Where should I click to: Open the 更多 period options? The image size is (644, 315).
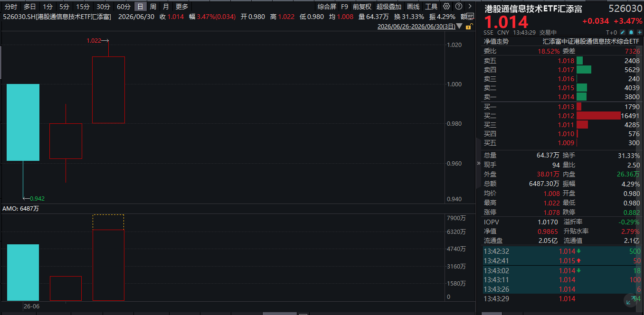[182, 7]
